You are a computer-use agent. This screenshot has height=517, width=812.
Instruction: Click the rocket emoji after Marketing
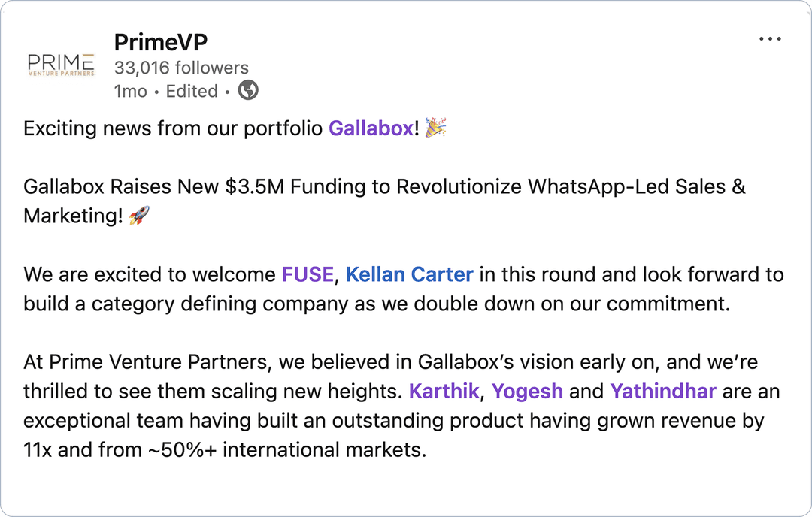139,216
